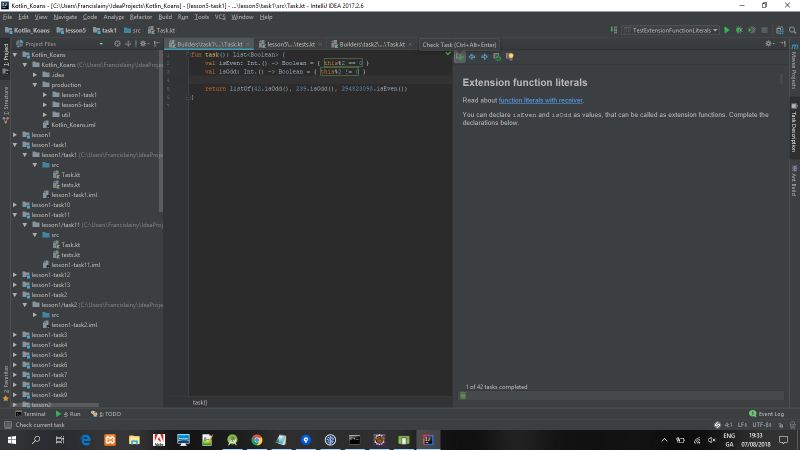Click the tasks completed progress bar
The height and width of the screenshot is (450, 800).
pos(622,396)
